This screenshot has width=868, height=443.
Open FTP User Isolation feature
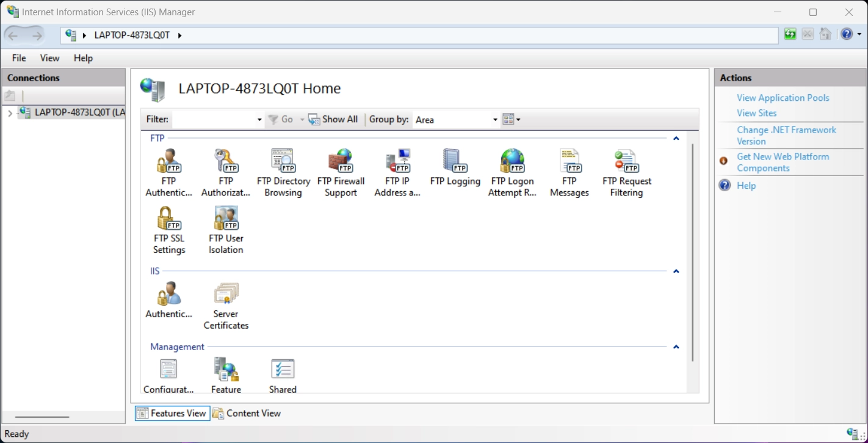[x=226, y=230]
